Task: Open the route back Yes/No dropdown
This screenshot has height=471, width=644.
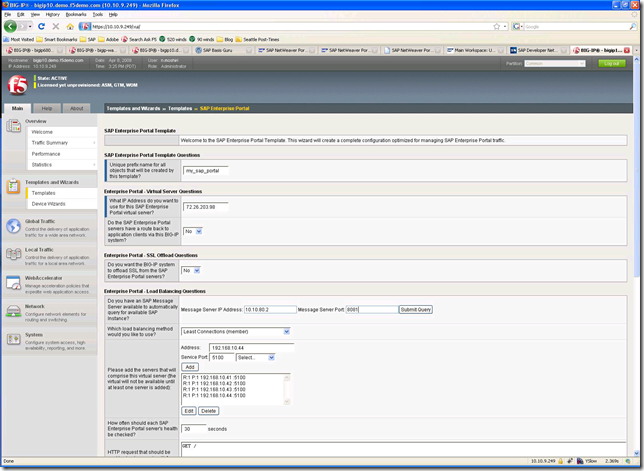Action: pos(192,230)
